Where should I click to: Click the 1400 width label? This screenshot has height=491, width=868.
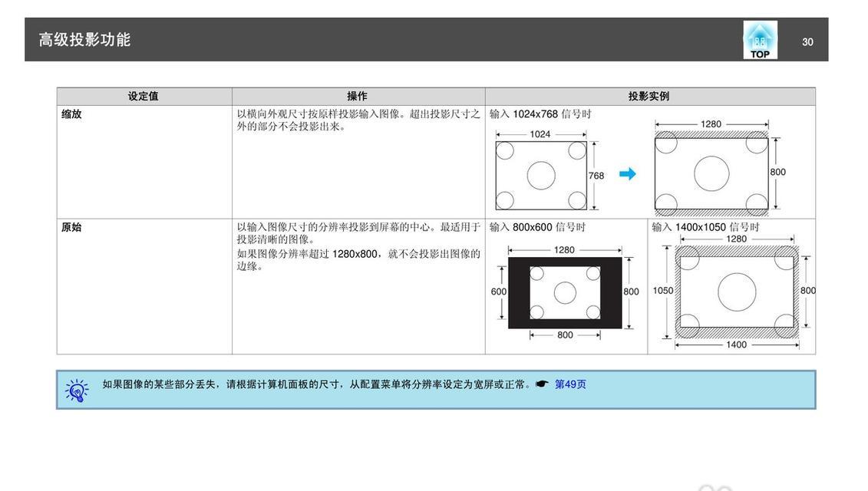[736, 345]
